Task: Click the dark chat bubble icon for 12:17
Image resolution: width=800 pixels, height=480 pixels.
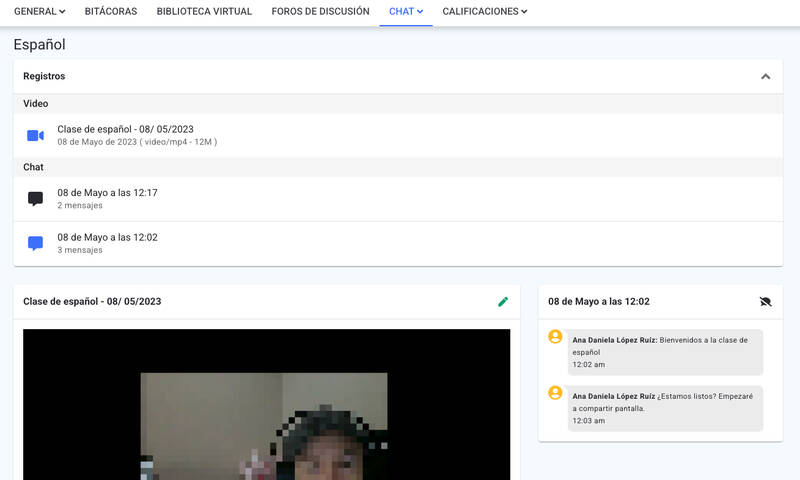Action: click(x=35, y=198)
